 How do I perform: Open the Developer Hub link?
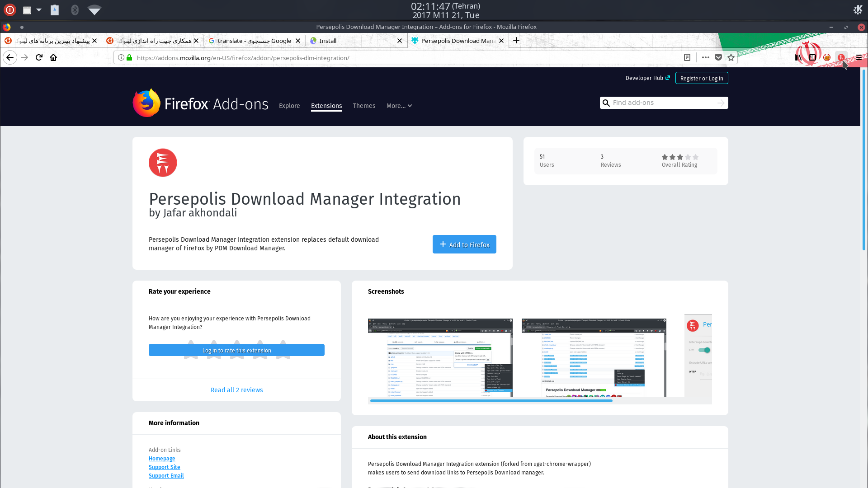[647, 78]
